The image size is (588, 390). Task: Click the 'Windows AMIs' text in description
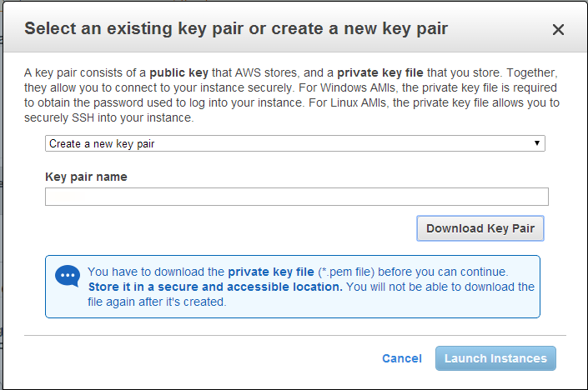pos(370,87)
